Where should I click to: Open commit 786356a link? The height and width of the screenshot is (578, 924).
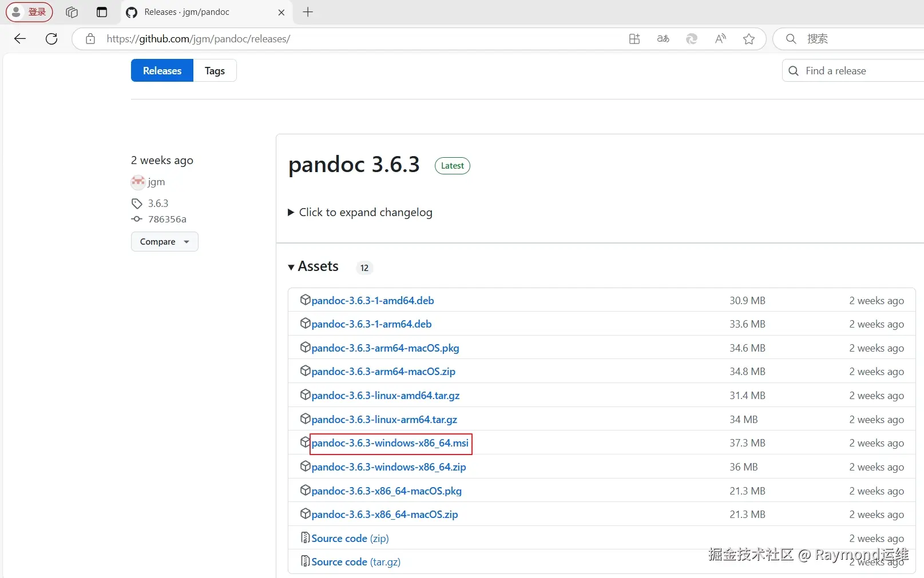tap(167, 219)
